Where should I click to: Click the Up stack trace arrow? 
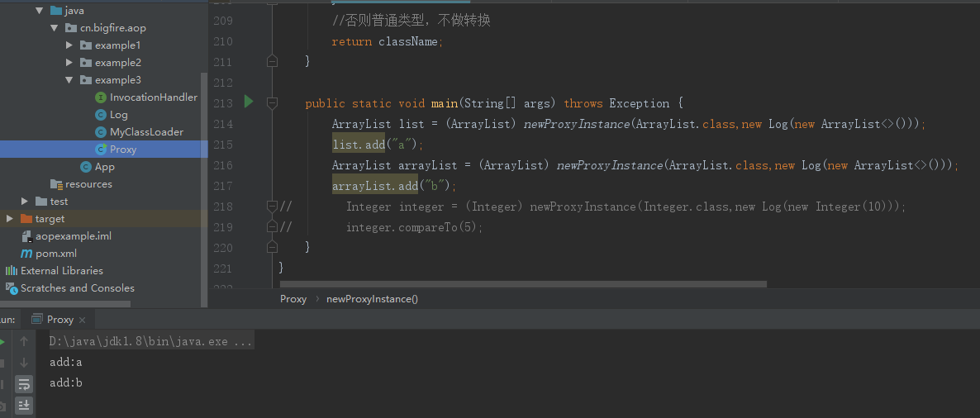click(24, 341)
